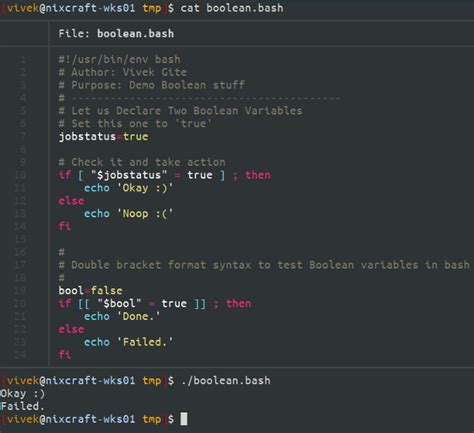Click the 'if [[ "$bool" = true ]]' line
The height and width of the screenshot is (433, 474).
coord(155,304)
